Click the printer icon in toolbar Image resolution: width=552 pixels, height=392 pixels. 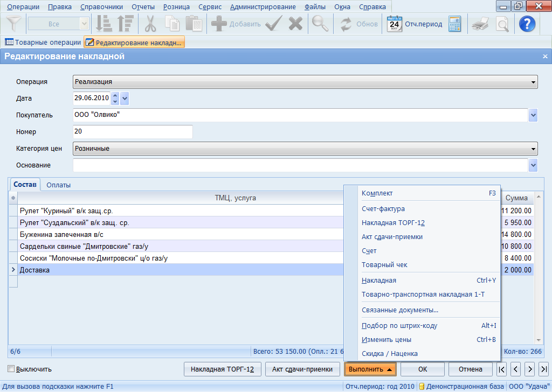[x=480, y=24]
